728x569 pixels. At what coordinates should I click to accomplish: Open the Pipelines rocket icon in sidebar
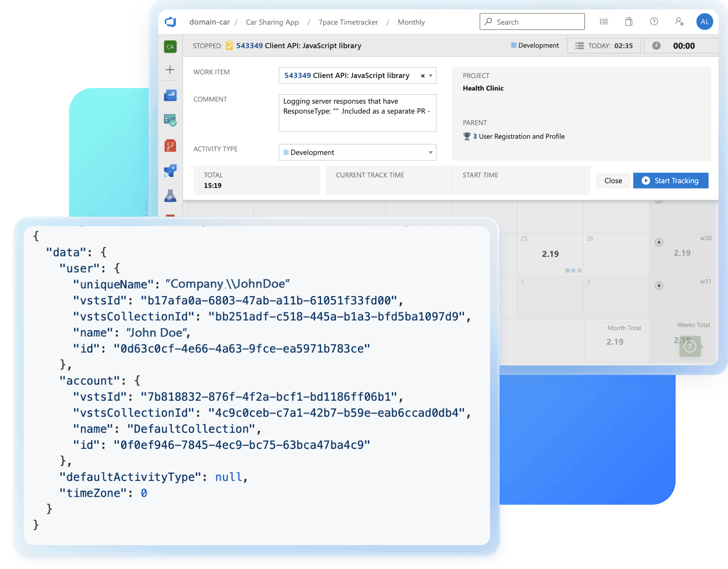[x=170, y=171]
